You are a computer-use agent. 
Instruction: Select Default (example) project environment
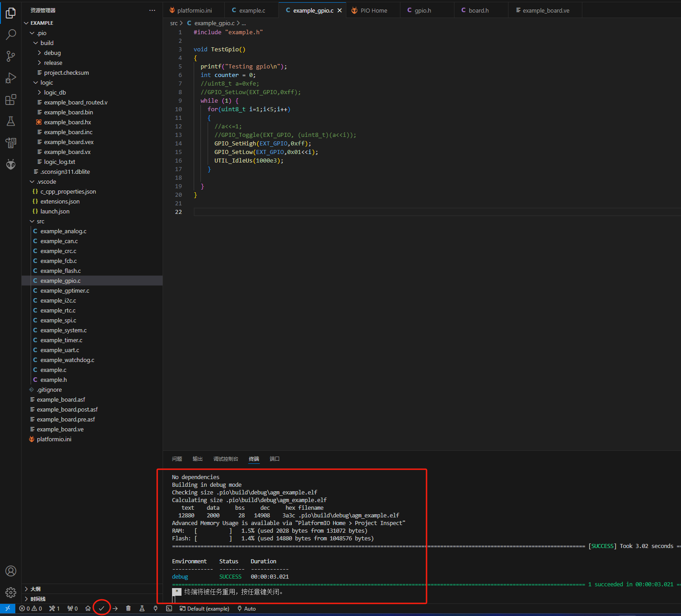click(x=204, y=608)
